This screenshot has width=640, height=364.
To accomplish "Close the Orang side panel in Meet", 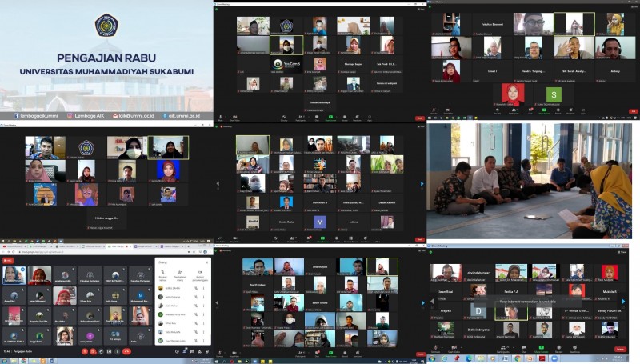I will [206, 262].
